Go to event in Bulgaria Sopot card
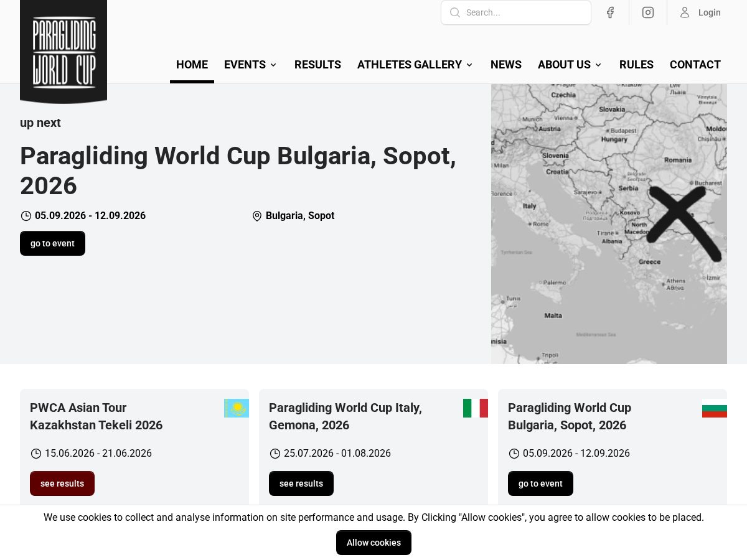This screenshot has height=560, width=747. coord(540,483)
